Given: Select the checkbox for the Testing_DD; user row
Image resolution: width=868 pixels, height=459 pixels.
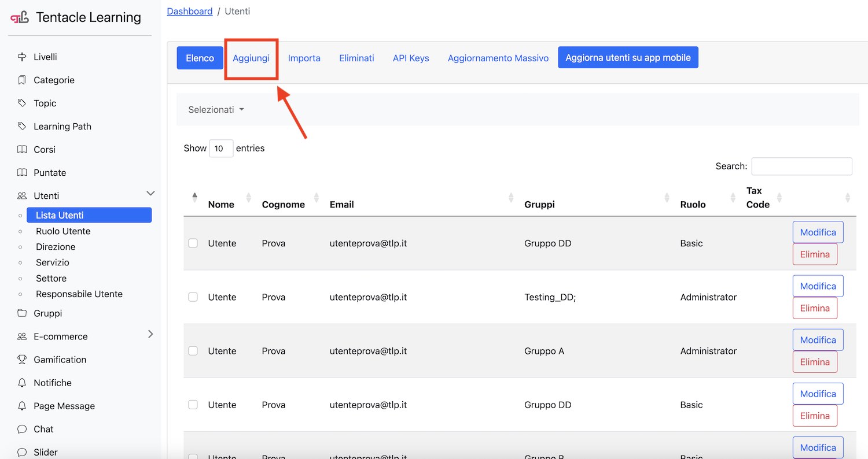Looking at the screenshot, I should 193,297.
